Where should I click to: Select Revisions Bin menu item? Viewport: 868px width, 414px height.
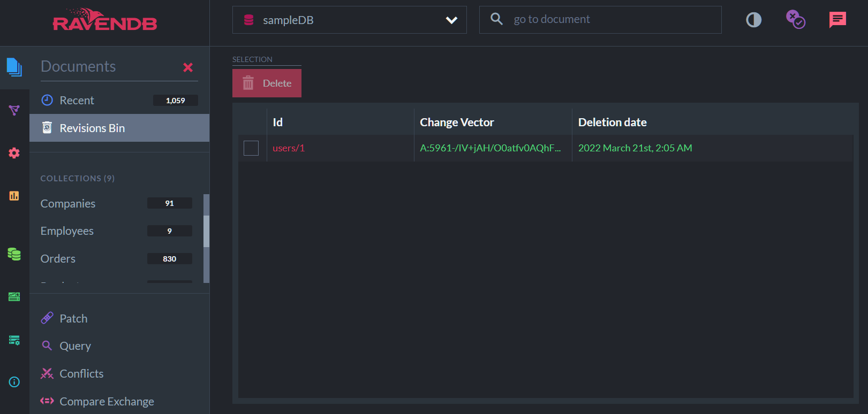[x=119, y=128]
